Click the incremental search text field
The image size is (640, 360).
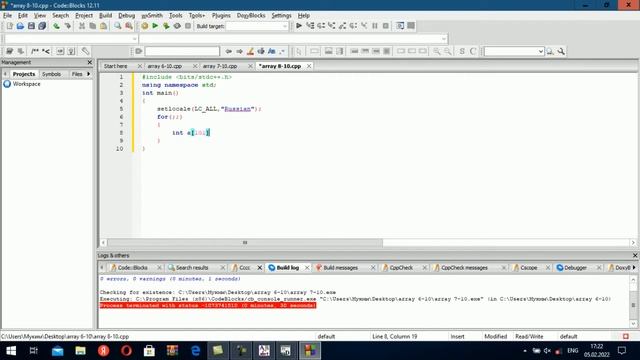182,51
